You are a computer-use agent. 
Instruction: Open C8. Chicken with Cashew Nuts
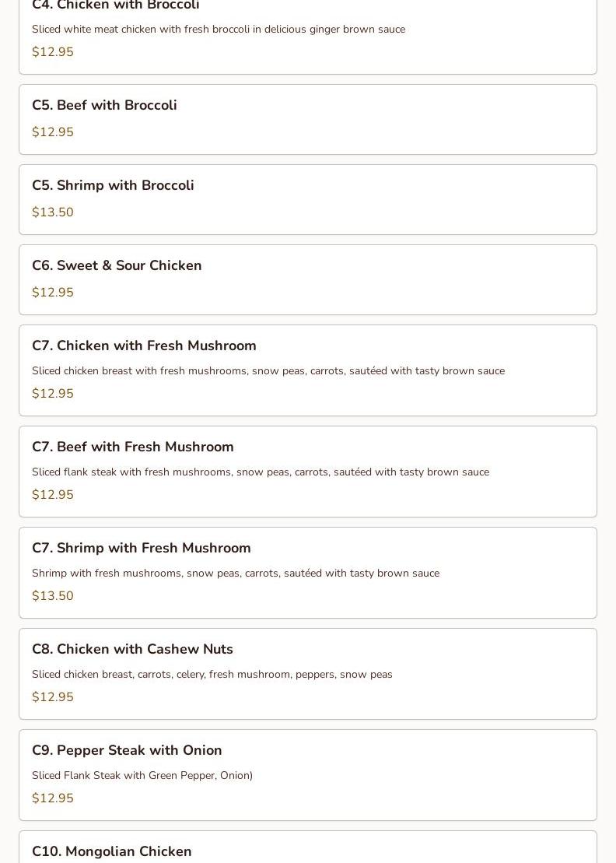[x=308, y=674]
